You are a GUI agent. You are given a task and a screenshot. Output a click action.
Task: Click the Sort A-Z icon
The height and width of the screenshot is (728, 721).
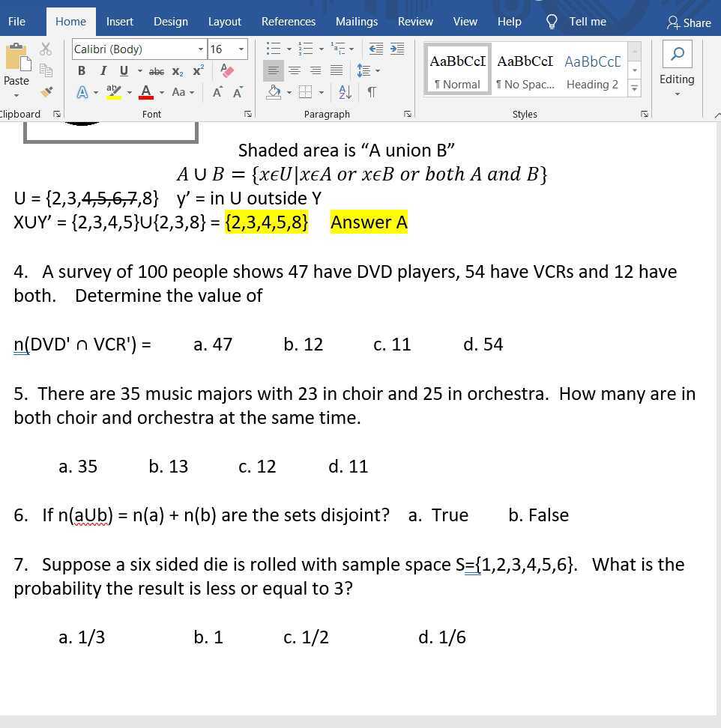[x=346, y=92]
